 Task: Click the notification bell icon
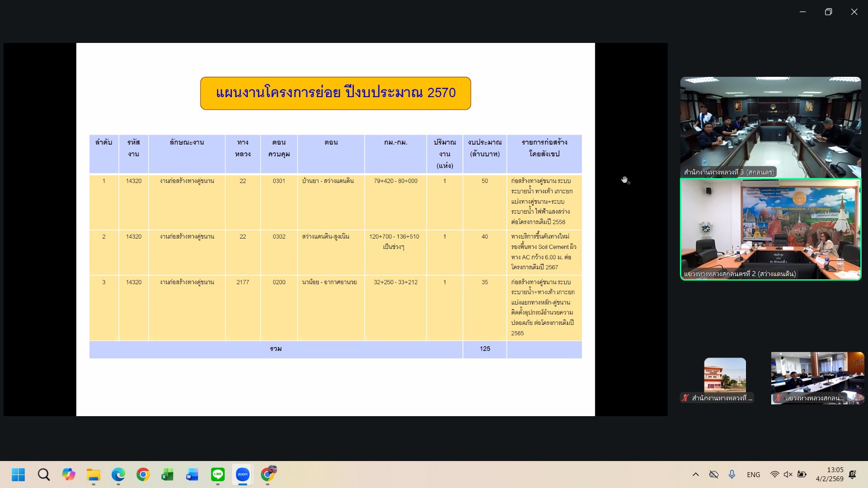pos(853,474)
